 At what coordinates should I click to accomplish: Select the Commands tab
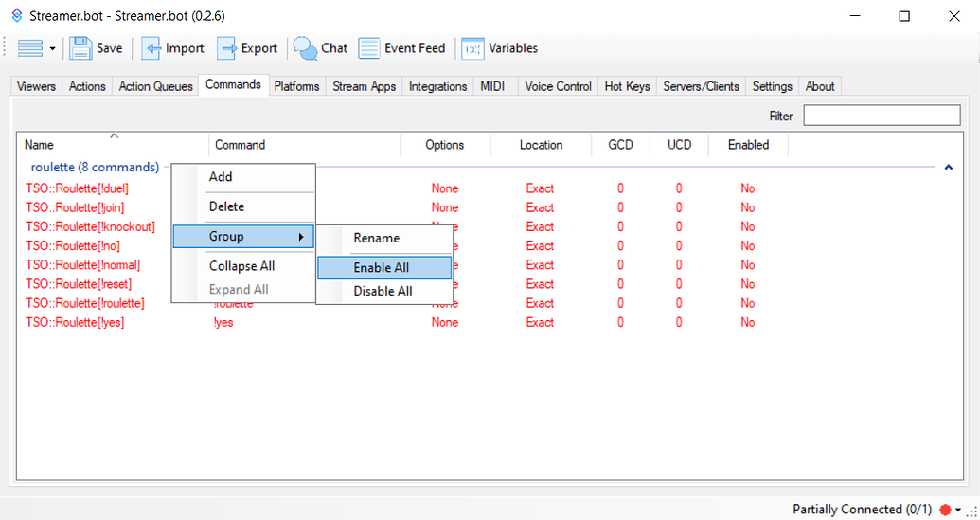tap(233, 84)
